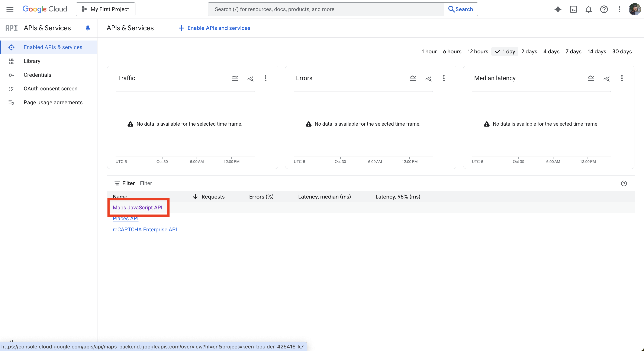644x351 pixels.
Task: Open Library in sidebar
Action: 32,61
